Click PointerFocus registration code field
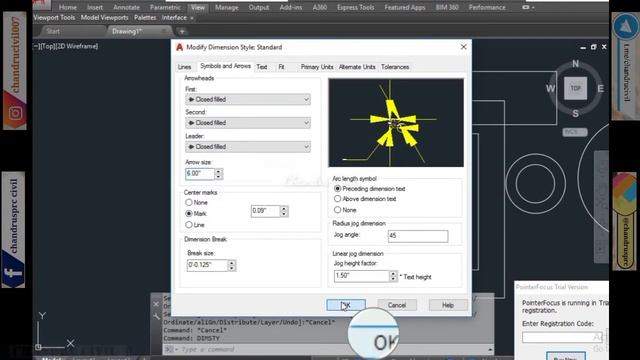Screen dimensions: 640x360 (x=563, y=338)
